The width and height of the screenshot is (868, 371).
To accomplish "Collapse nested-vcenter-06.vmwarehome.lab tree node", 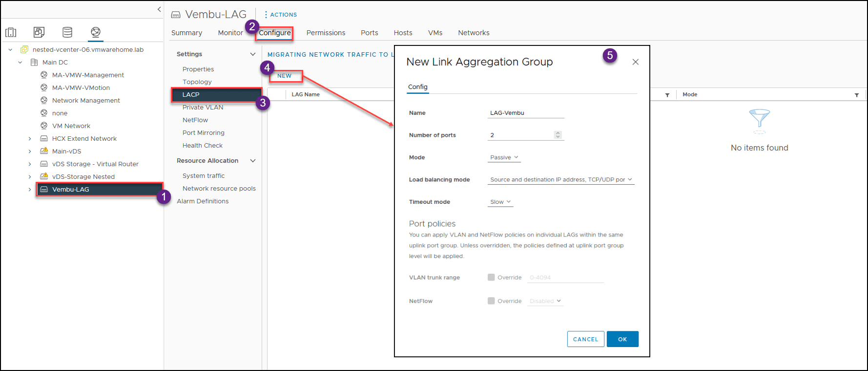I will pyautogui.click(x=10, y=49).
